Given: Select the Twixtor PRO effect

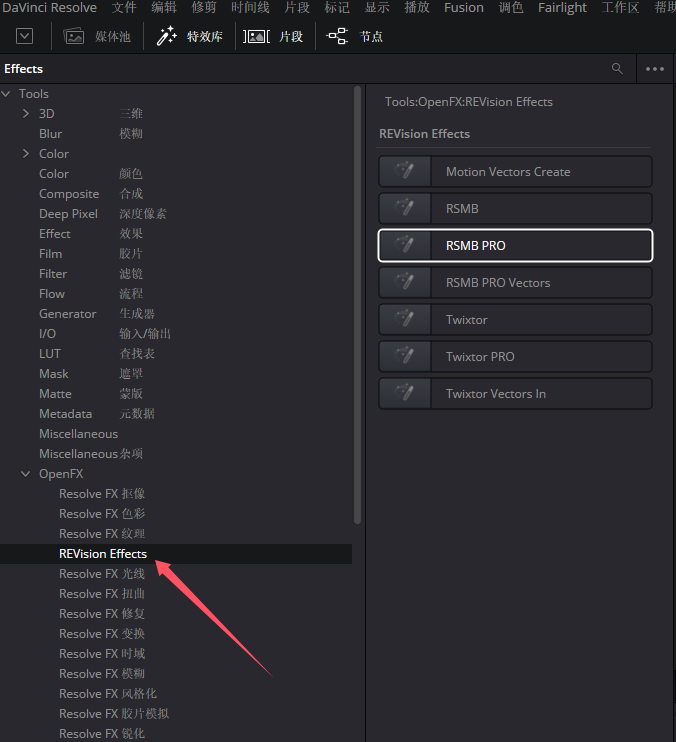Looking at the screenshot, I should pyautogui.click(x=515, y=356).
